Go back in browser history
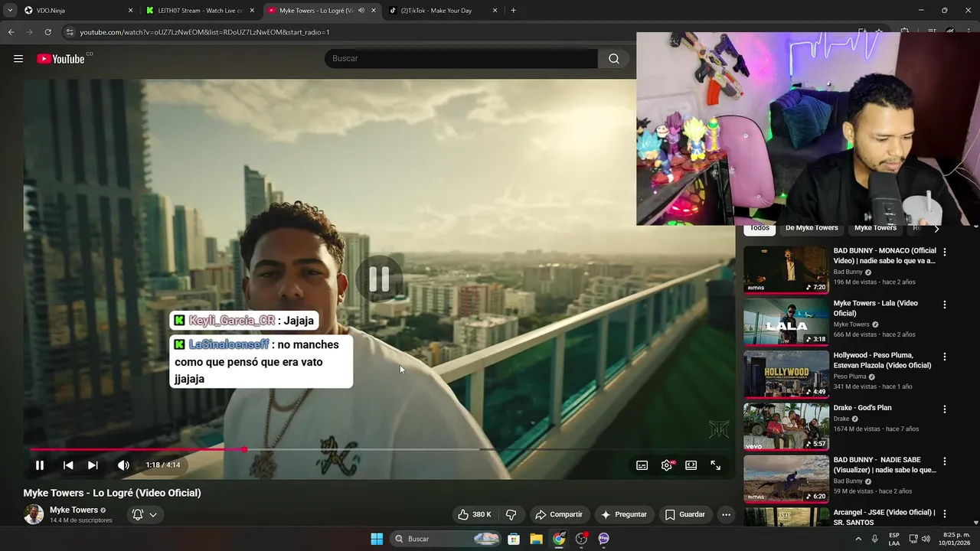Image resolution: width=980 pixels, height=551 pixels. click(x=11, y=32)
